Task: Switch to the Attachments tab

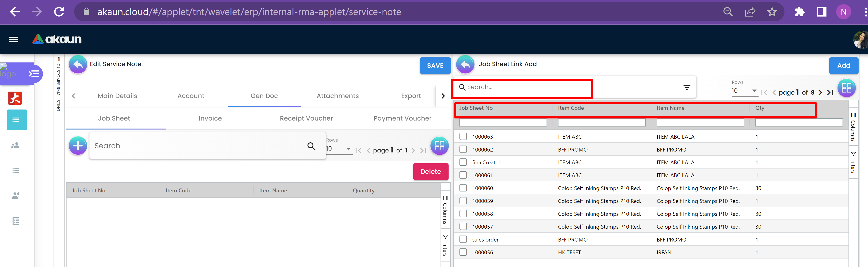Action: (337, 96)
